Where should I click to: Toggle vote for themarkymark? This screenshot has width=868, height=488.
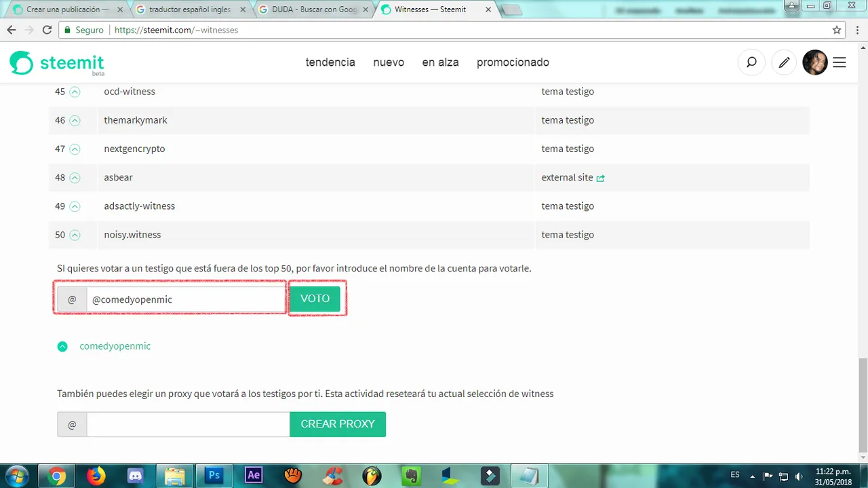point(75,120)
